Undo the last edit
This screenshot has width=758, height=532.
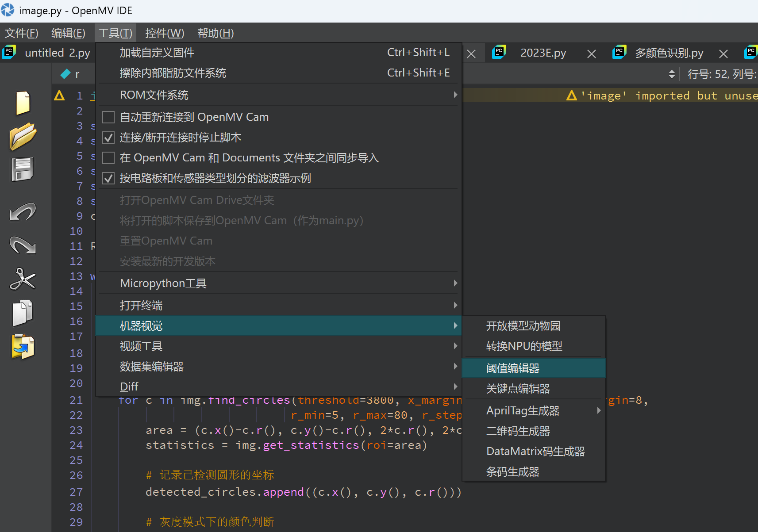click(23, 212)
